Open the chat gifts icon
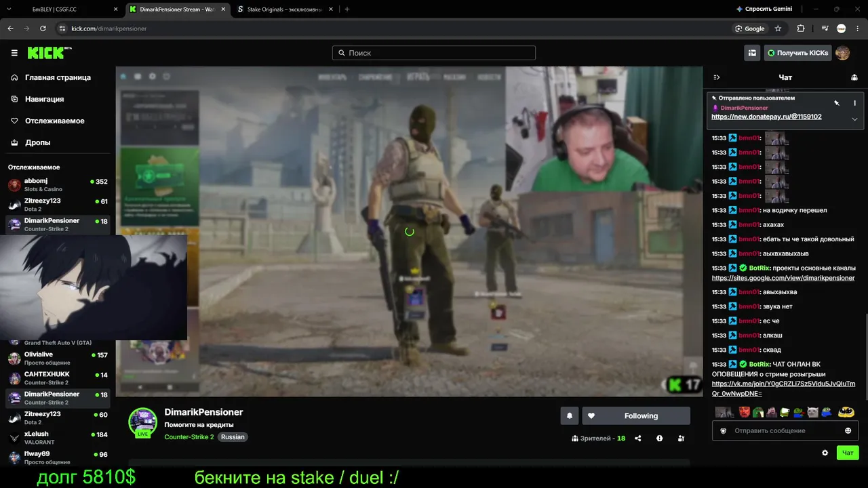 click(854, 77)
